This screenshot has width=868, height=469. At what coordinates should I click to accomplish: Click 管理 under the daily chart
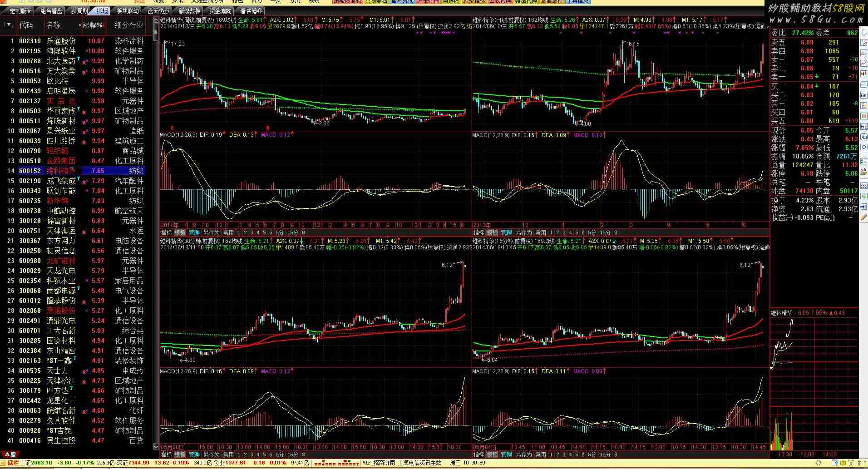pyautogui.click(x=507, y=232)
